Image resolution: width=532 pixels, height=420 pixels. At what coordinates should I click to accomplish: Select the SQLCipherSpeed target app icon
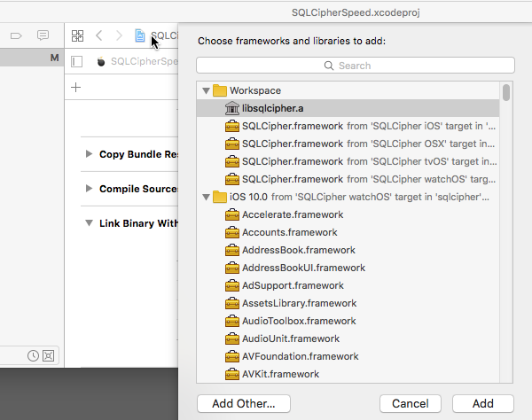point(101,61)
